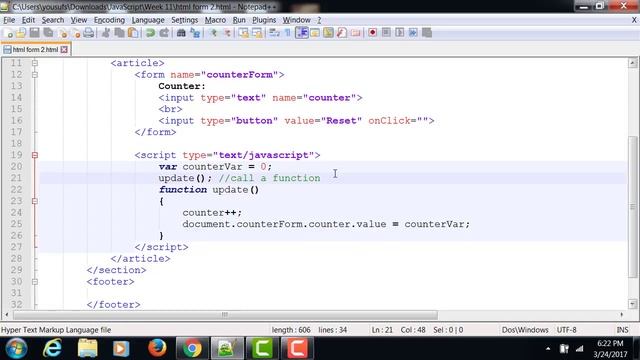Click UTF-8 encoding in the status bar

[567, 330]
